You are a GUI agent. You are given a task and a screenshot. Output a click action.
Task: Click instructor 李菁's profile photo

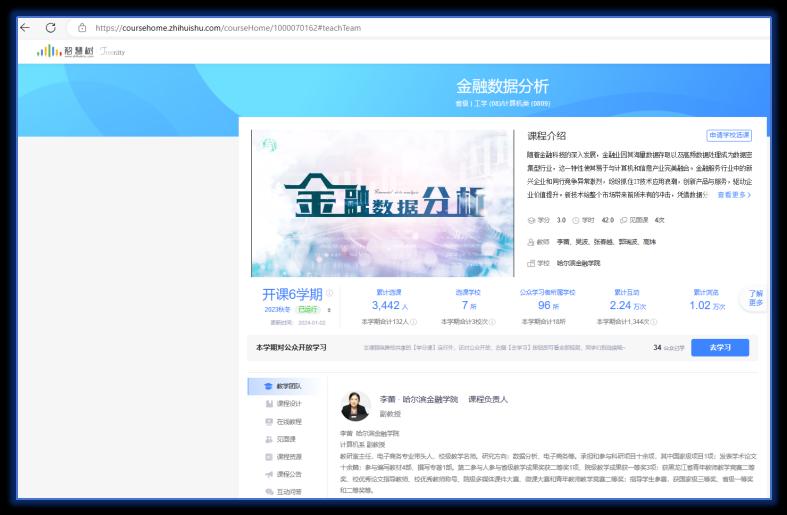point(355,406)
